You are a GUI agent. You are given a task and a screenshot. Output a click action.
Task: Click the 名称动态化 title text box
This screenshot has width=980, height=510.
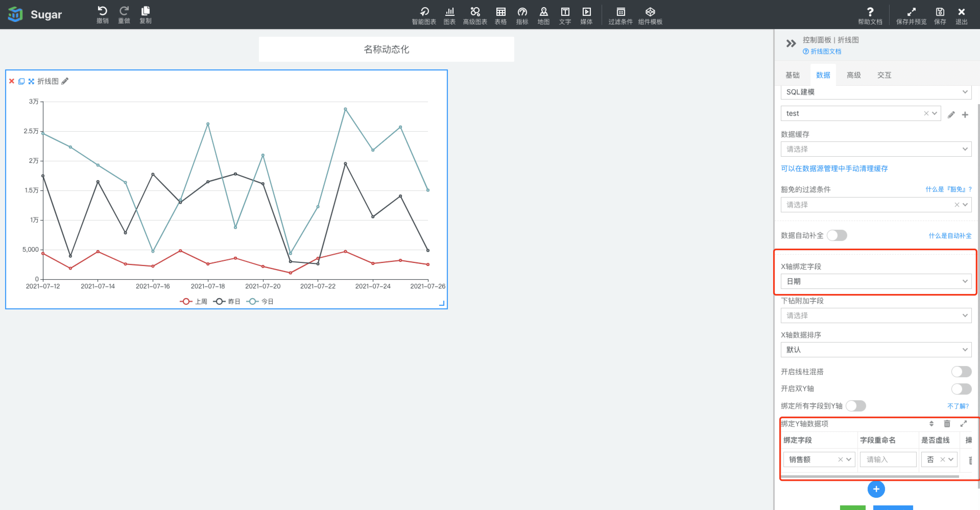386,50
